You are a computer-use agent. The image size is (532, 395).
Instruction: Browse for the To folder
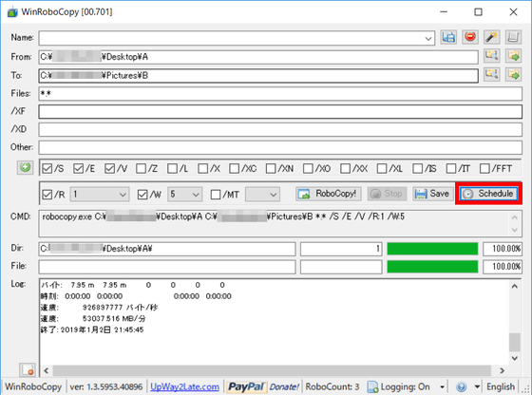point(492,75)
